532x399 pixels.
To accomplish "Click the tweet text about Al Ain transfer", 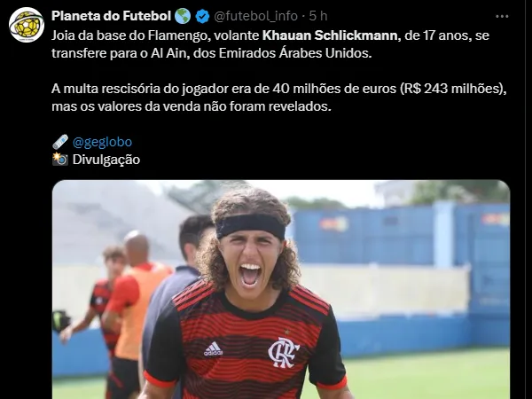I will [270, 44].
